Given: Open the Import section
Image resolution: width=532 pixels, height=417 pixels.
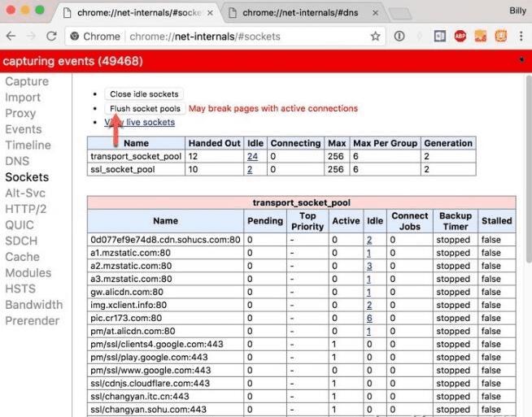Looking at the screenshot, I should point(23,98).
